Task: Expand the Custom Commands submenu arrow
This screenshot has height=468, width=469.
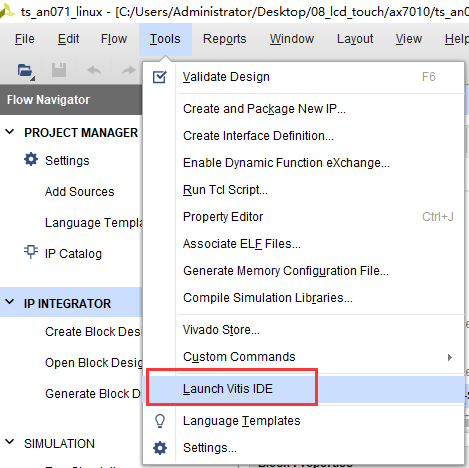Action: tap(450, 357)
